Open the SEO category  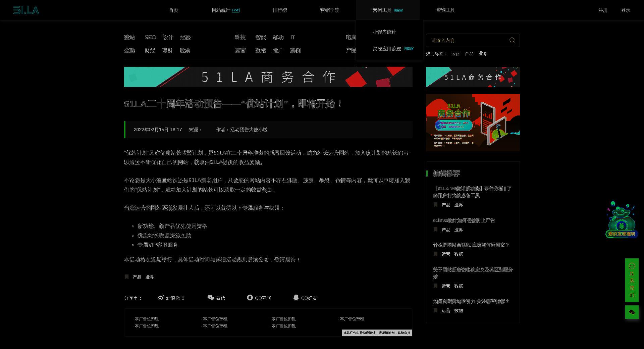click(150, 38)
